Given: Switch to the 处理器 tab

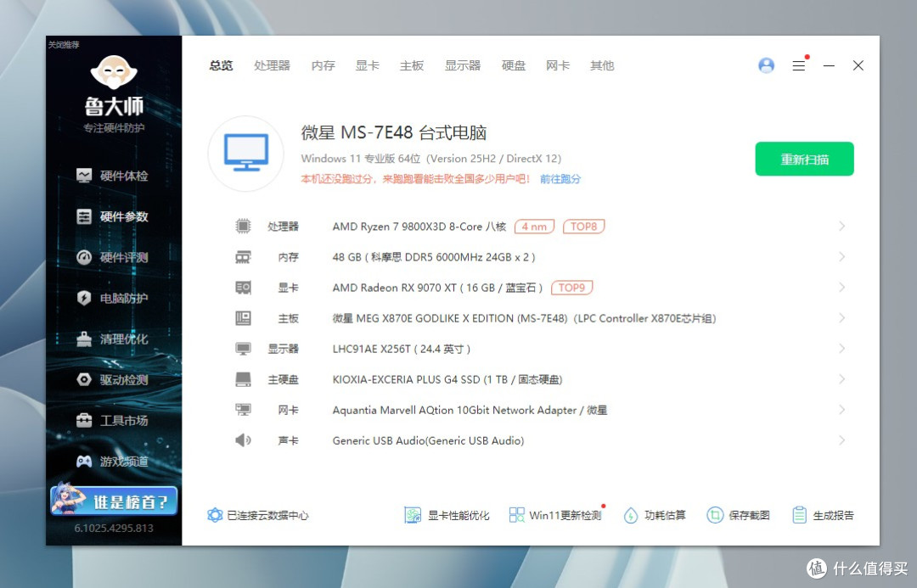Looking at the screenshot, I should (x=272, y=65).
